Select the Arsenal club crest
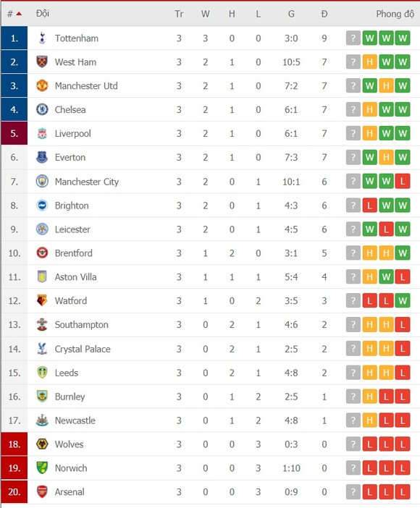 click(42, 492)
